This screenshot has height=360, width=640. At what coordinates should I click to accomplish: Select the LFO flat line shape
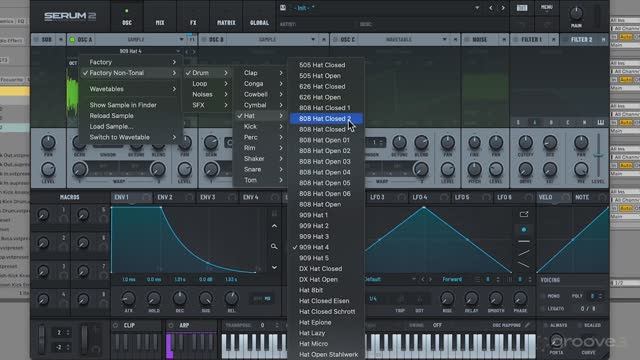tap(524, 242)
